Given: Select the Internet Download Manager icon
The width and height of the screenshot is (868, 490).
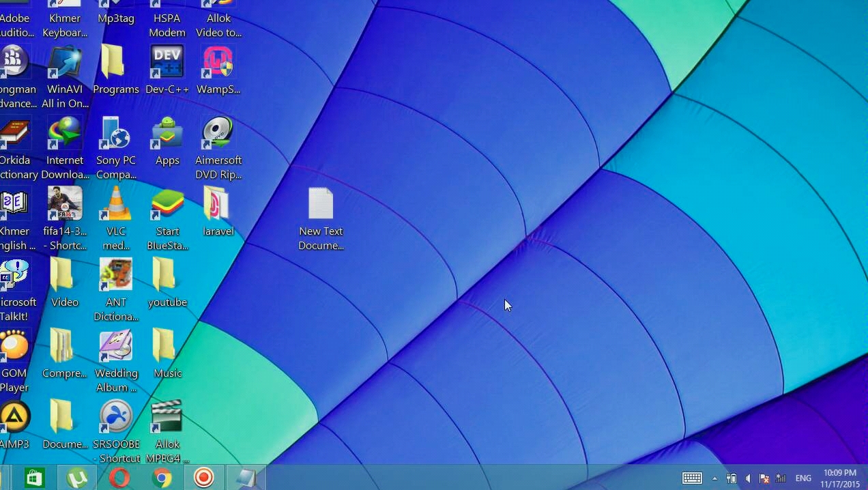Looking at the screenshot, I should pos(65,147).
